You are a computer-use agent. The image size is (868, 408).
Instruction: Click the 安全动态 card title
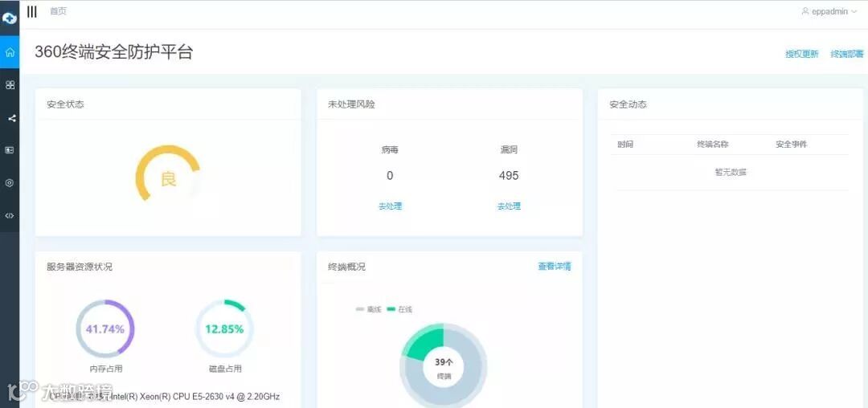point(628,104)
